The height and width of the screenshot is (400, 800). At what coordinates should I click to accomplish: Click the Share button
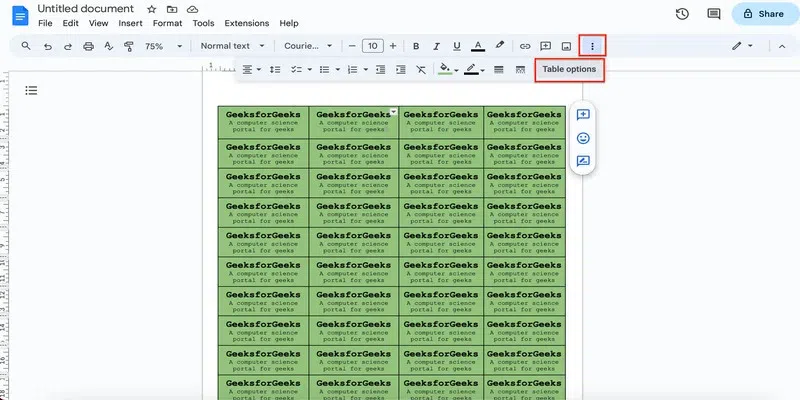(x=764, y=14)
